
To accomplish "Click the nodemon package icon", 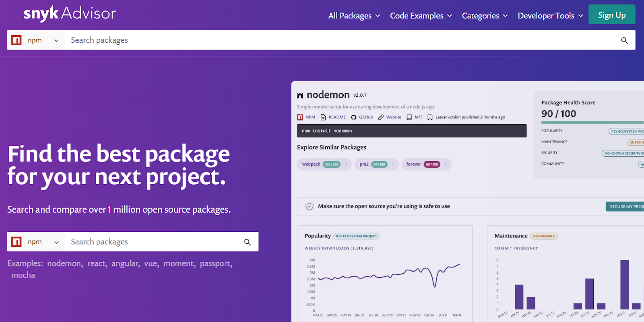I will [x=300, y=96].
